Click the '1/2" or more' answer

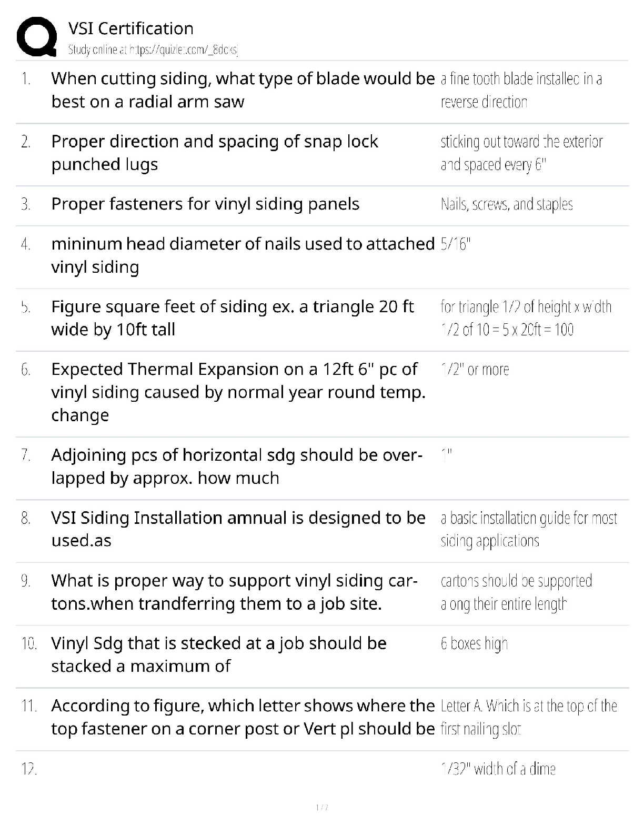point(475,370)
